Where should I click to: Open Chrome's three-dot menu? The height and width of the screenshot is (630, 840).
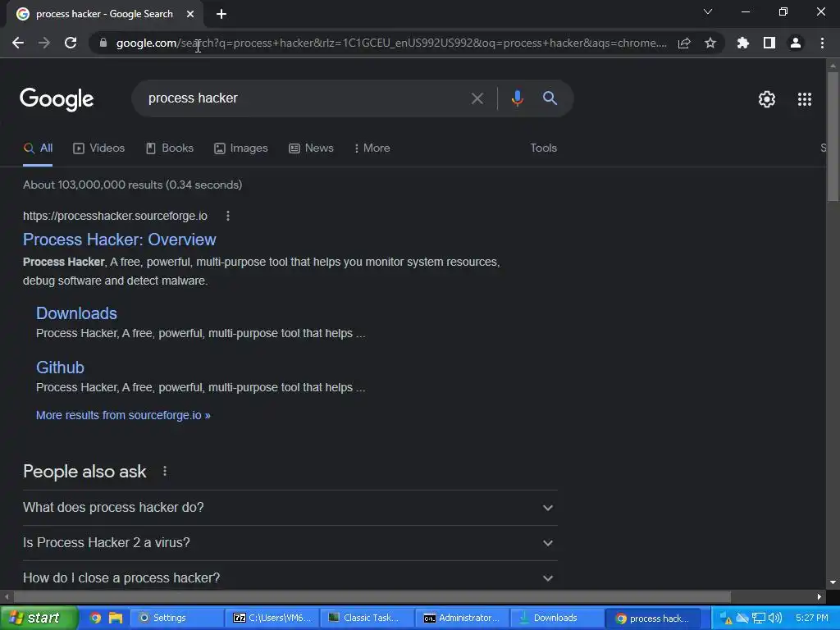click(x=822, y=43)
